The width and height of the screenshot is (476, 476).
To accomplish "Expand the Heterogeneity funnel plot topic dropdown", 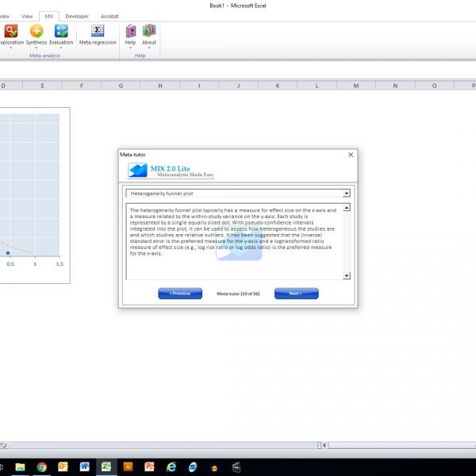I will click(x=347, y=194).
